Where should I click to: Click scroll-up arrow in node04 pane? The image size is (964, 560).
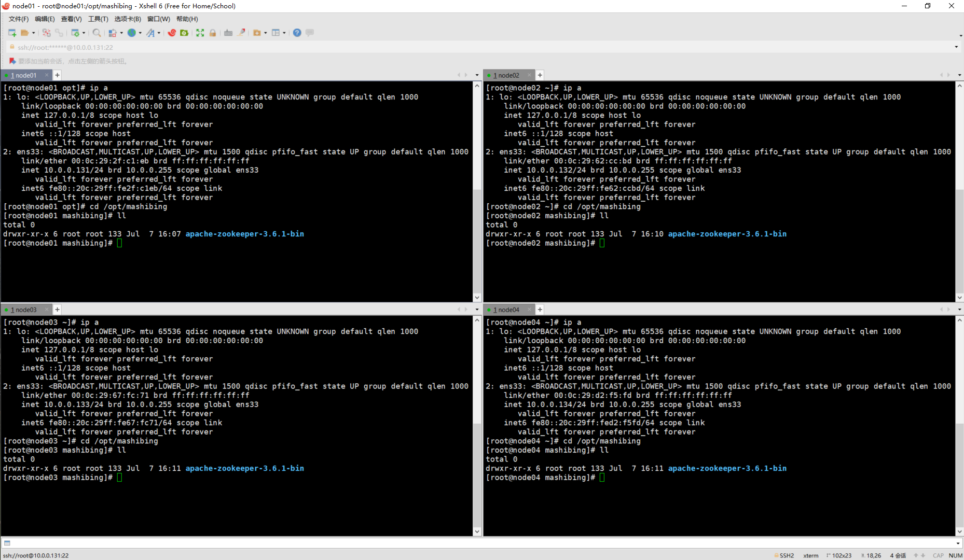click(960, 320)
